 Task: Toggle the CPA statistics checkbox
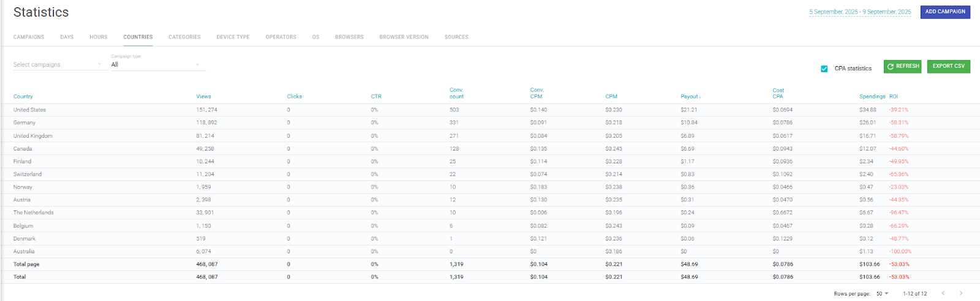pos(824,69)
